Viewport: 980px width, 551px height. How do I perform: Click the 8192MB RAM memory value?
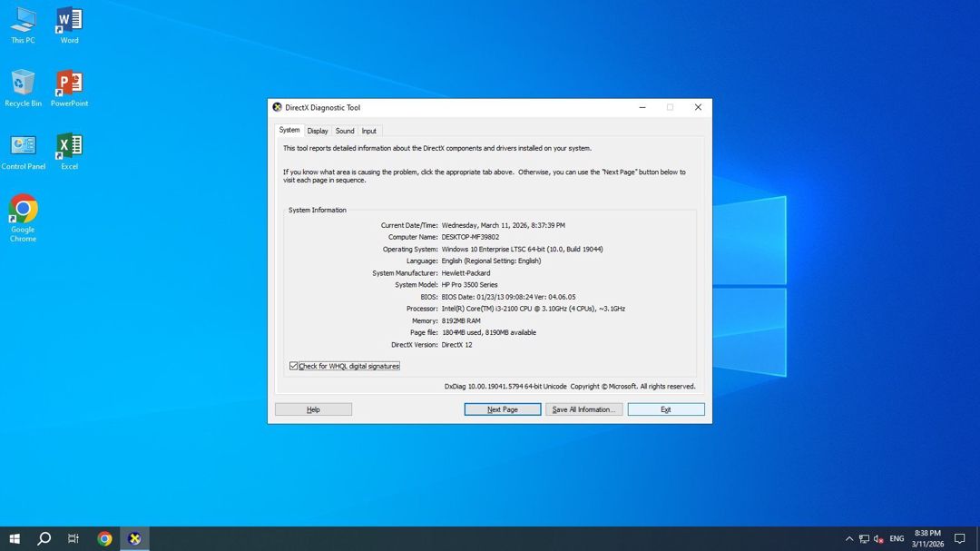[x=461, y=320]
